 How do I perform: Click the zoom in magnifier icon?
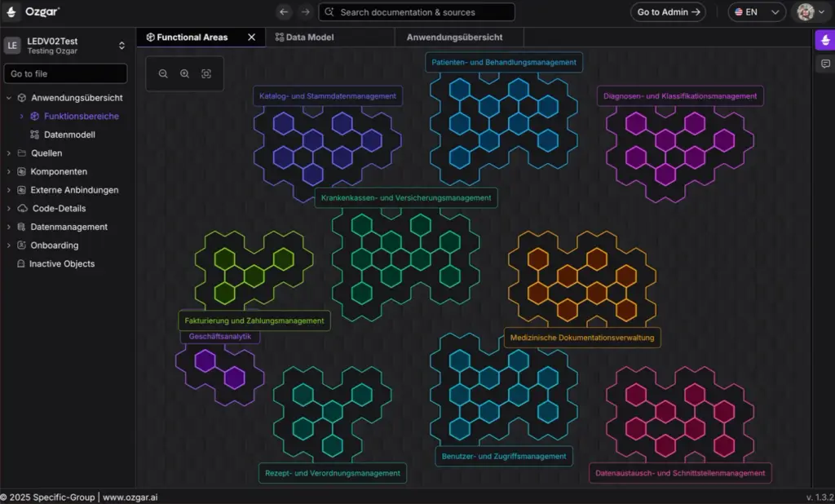click(x=184, y=73)
